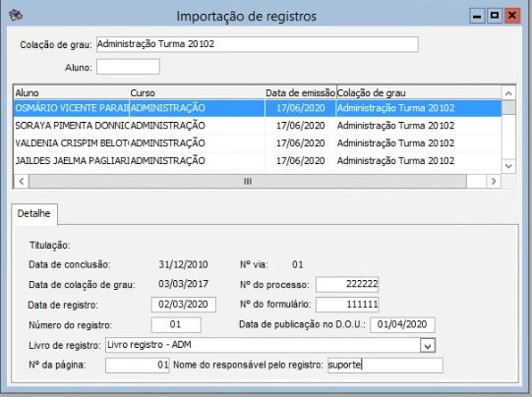The image size is (532, 397).
Task: Select the VALDENIA CRISPIM row
Action: [x=258, y=143]
